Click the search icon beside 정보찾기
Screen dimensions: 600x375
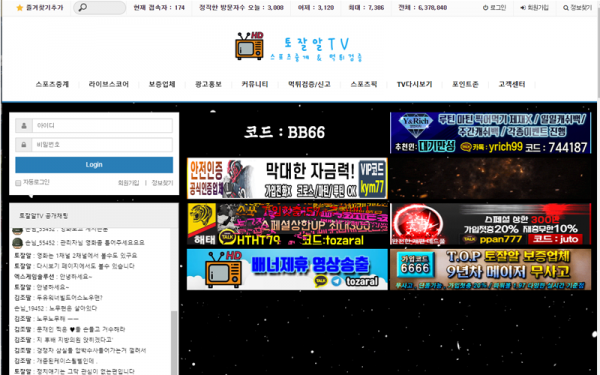point(566,8)
